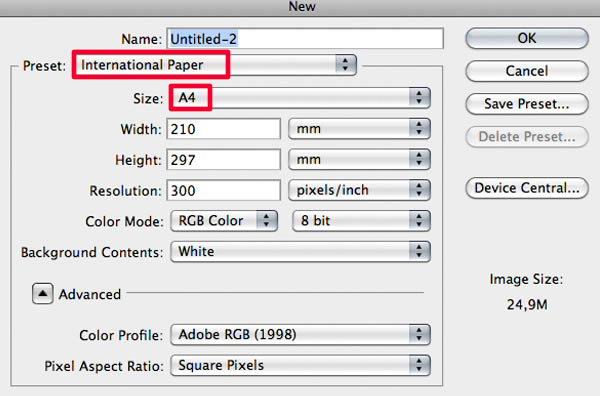This screenshot has width=600, height=396.
Task: Click the Advanced label text
Action: point(90,294)
